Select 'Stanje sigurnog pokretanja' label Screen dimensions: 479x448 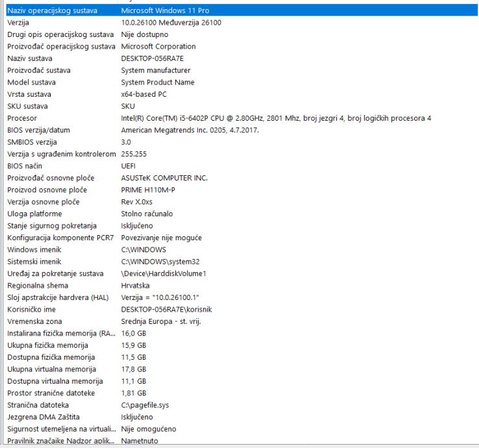pyautogui.click(x=52, y=226)
